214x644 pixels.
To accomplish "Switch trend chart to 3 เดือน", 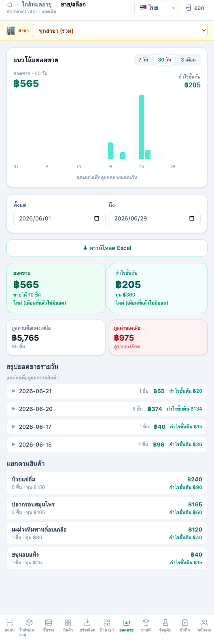I will (x=188, y=60).
